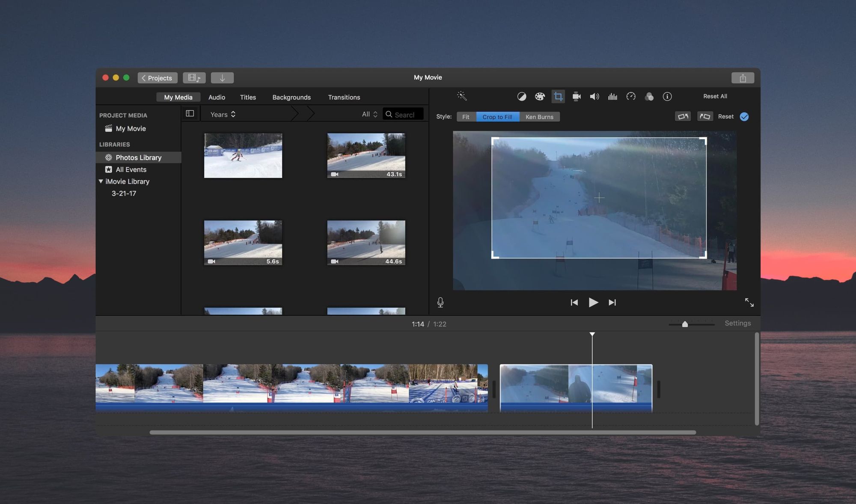Select Photos Library in sidebar
The image size is (856, 504).
(139, 157)
